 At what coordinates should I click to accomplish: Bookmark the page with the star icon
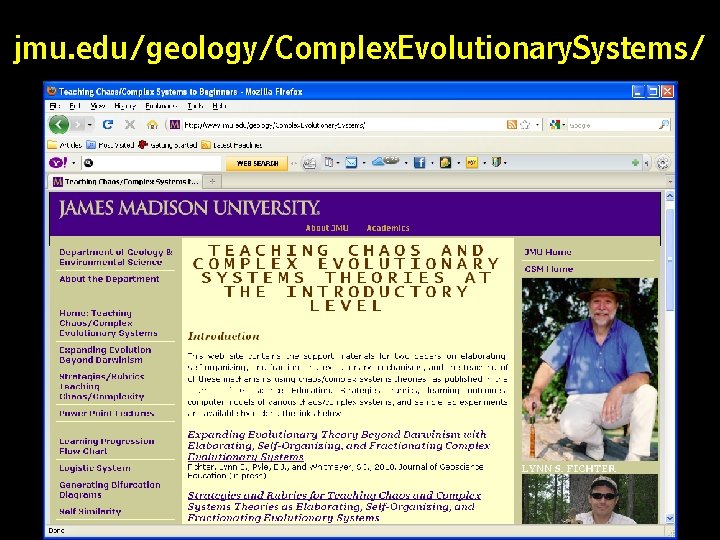[x=525, y=124]
